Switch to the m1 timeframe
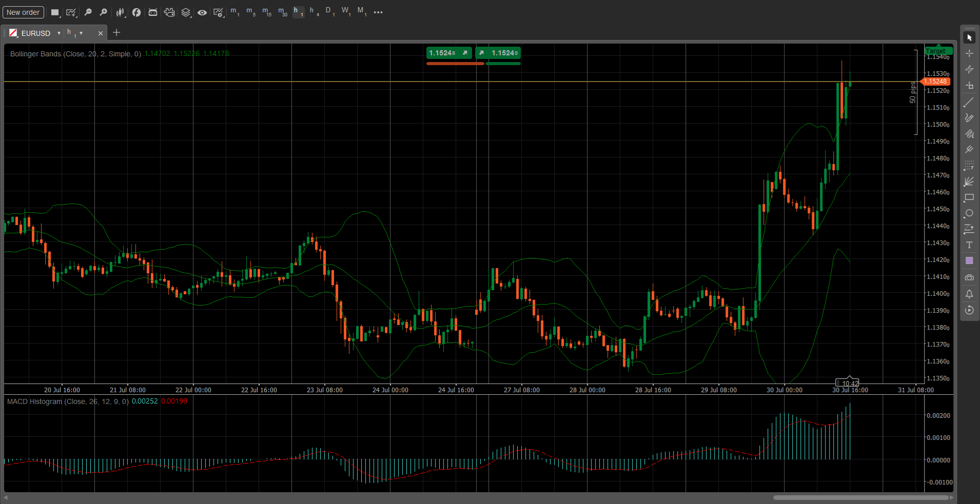 coord(235,12)
